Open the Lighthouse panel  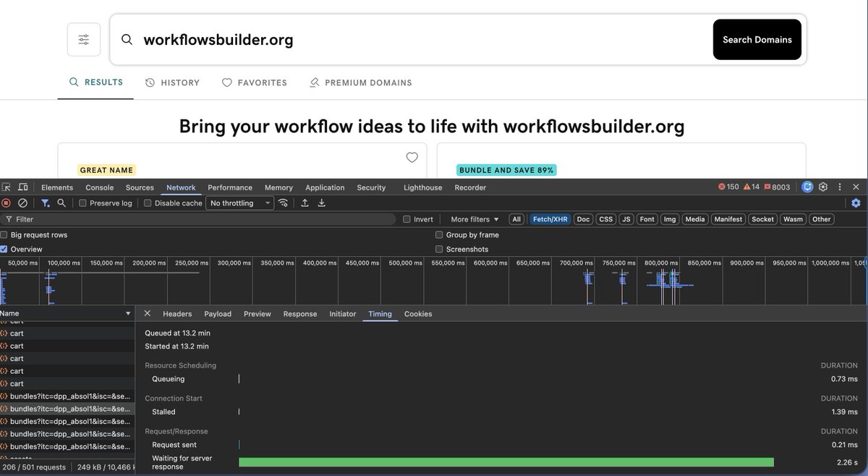click(x=422, y=187)
